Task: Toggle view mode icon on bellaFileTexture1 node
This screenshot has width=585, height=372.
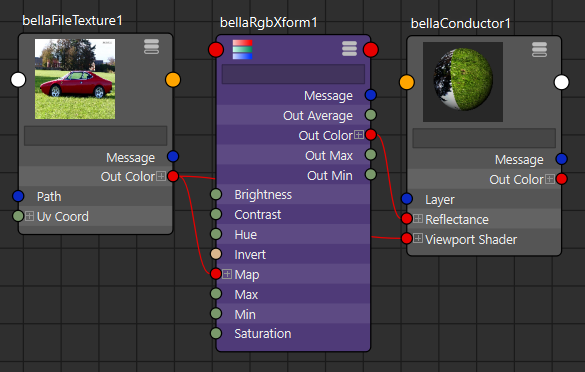Action: click(151, 47)
